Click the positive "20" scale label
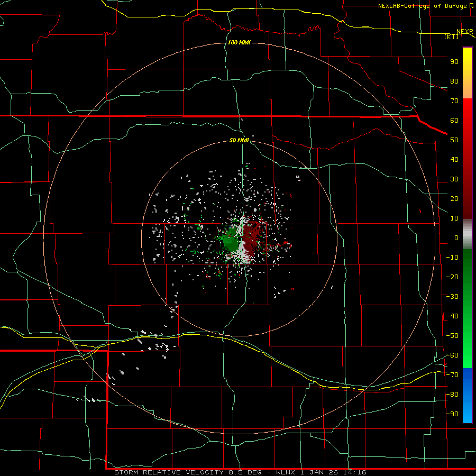The width and height of the screenshot is (476, 476). point(454,199)
